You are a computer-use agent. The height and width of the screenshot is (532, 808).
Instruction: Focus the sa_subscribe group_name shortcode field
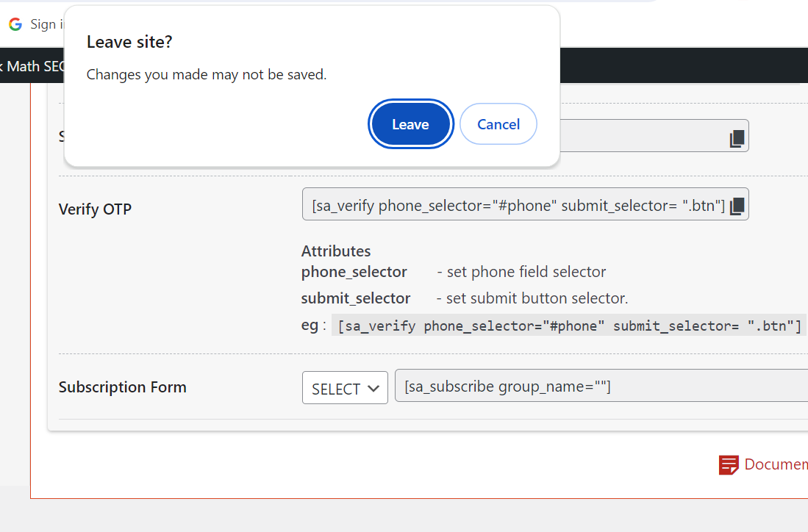click(x=601, y=385)
